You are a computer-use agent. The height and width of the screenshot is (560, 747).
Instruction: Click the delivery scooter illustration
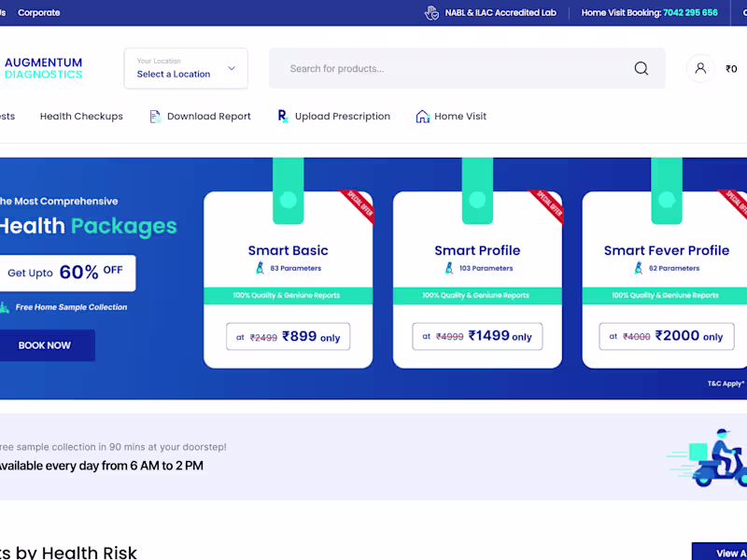point(709,458)
